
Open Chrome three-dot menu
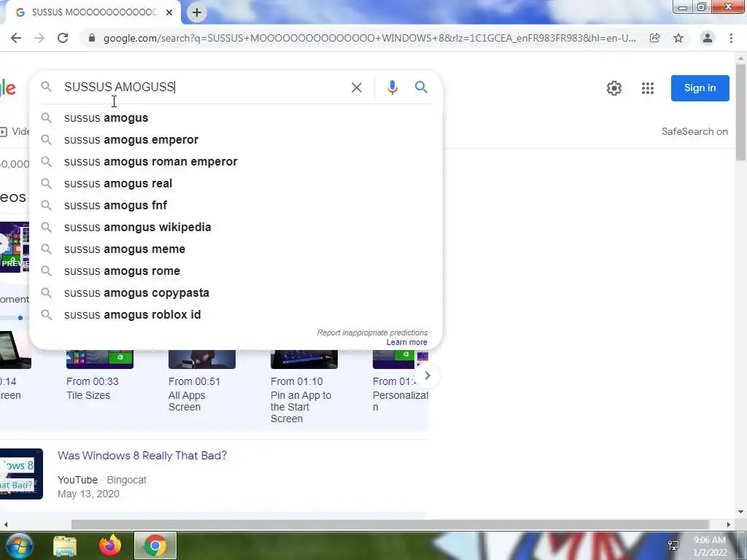[x=731, y=38]
